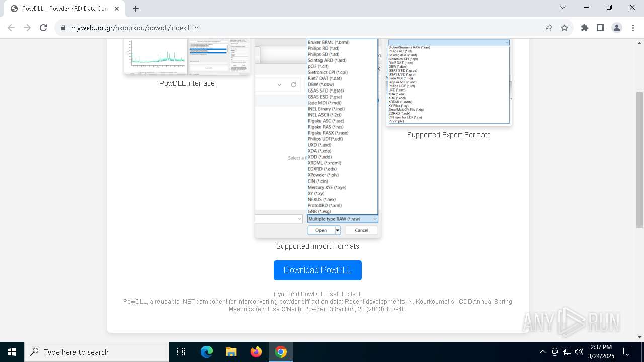The width and height of the screenshot is (644, 362).
Task: Open the Multiple type RAW (*.raw) dropdown
Action: pyautogui.click(x=343, y=219)
